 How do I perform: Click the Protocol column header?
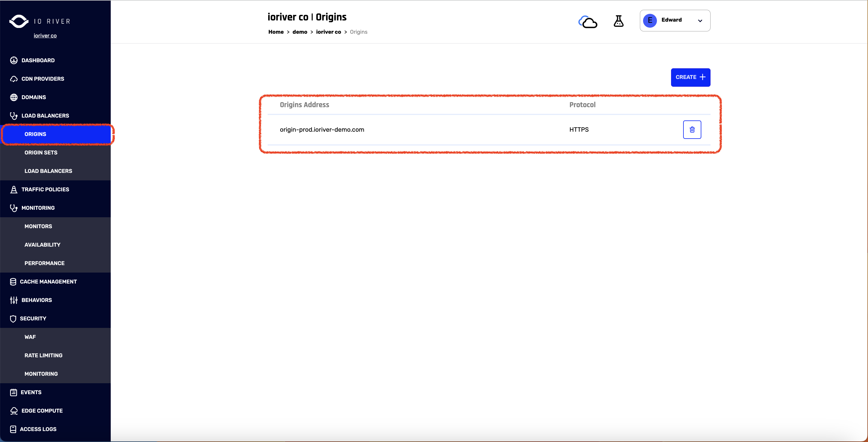pos(582,105)
